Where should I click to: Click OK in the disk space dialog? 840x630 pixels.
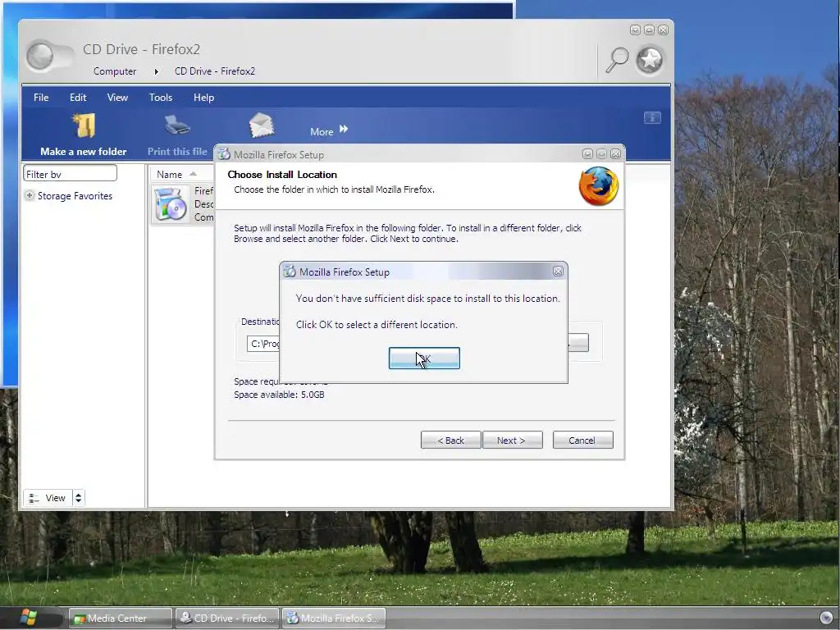tap(424, 358)
